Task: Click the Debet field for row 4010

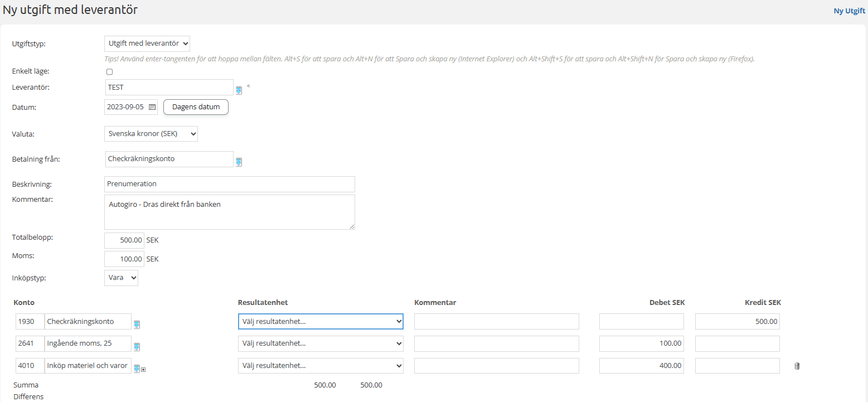Action: tap(641, 366)
